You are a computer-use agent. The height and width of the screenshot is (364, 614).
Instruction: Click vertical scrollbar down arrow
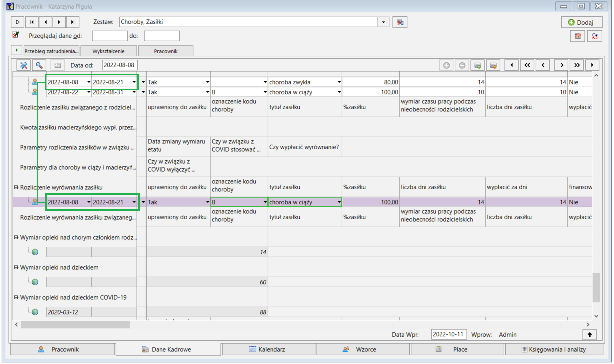point(596,316)
